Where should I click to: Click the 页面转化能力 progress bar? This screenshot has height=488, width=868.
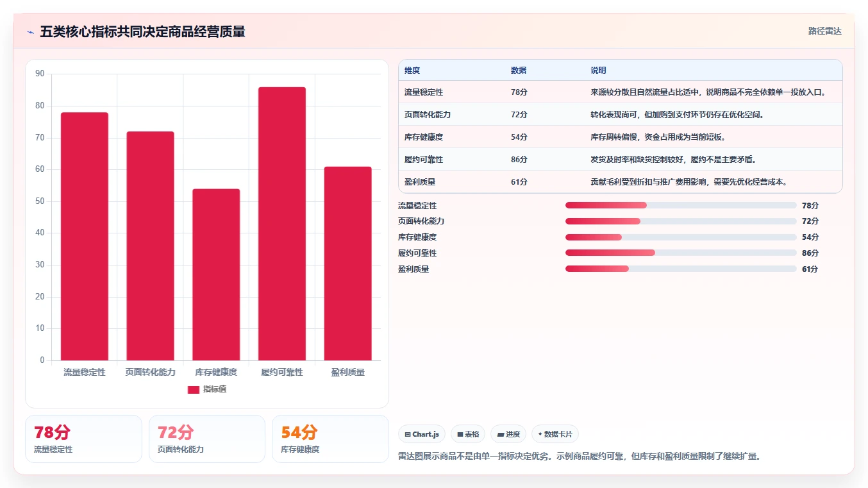click(681, 221)
